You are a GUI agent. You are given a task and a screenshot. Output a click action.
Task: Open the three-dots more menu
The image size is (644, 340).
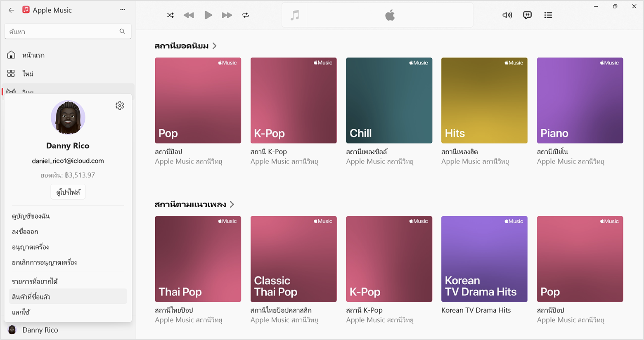click(x=123, y=9)
